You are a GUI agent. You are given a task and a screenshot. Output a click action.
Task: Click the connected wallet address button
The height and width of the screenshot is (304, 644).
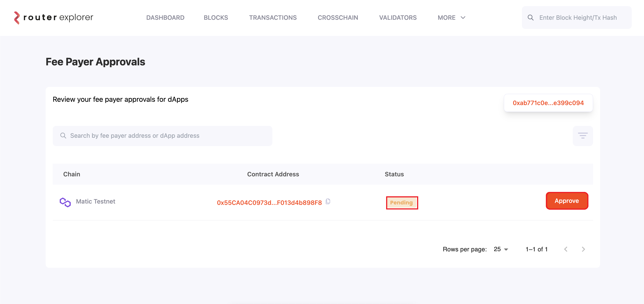[x=548, y=103]
